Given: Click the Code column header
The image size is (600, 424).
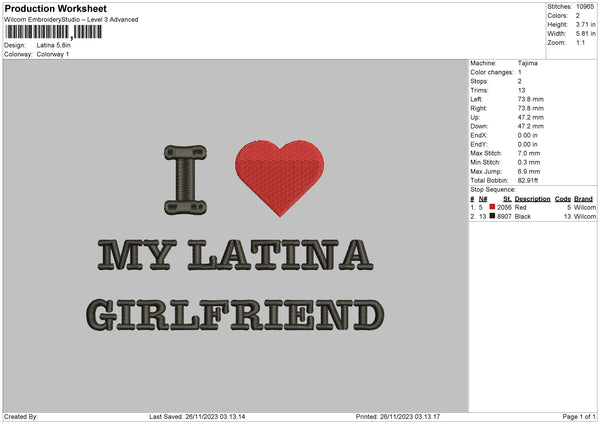Looking at the screenshot, I should 562,198.
